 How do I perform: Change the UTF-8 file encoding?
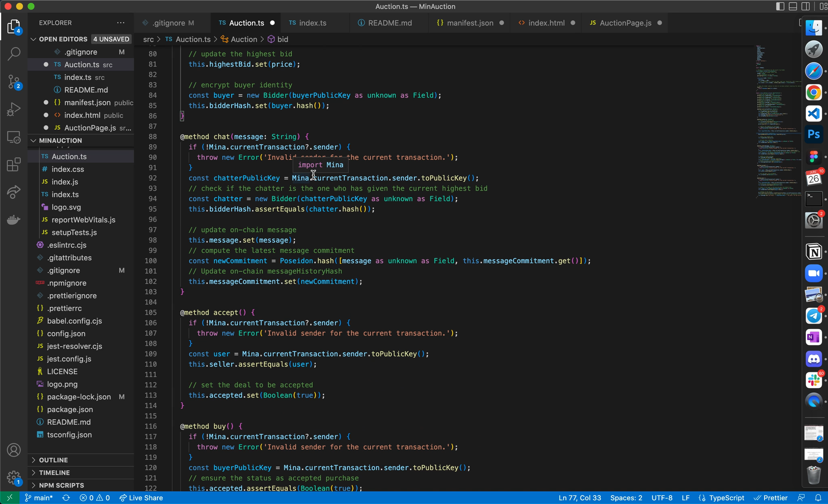coord(662,498)
